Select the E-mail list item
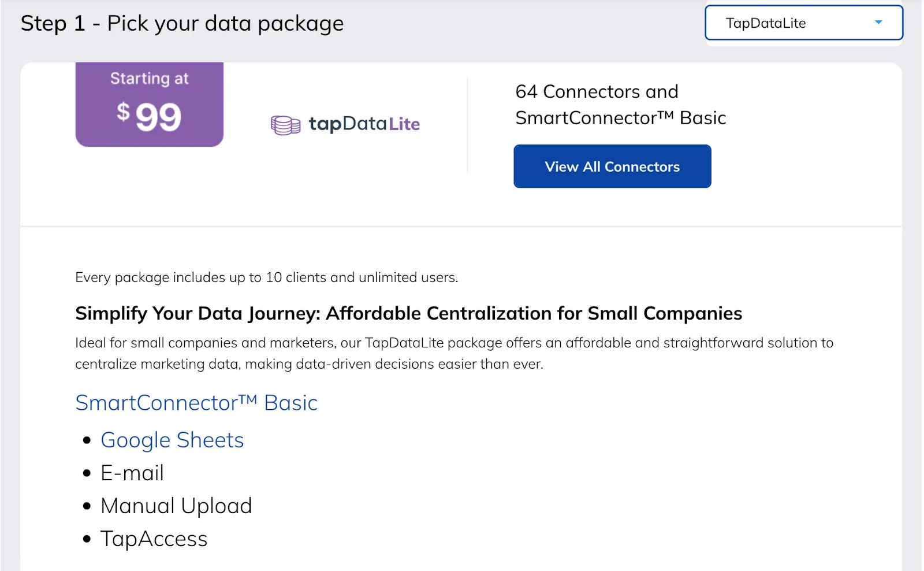 [132, 473]
